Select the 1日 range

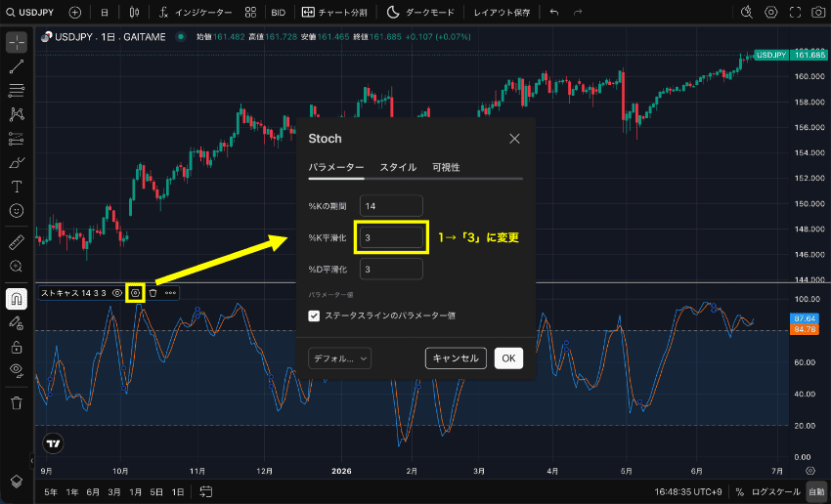coord(178,492)
